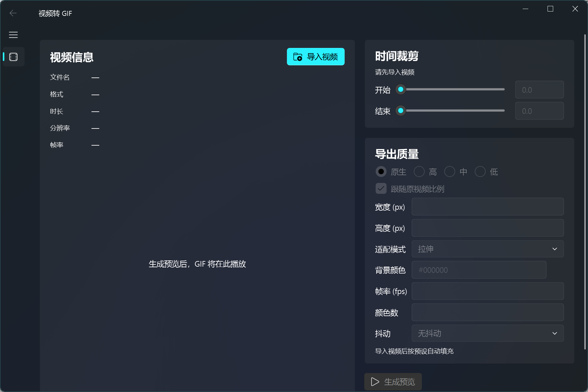Viewport: 588px width, 392px height.
Task: Click the 帧率 (fps) input field
Action: click(488, 291)
